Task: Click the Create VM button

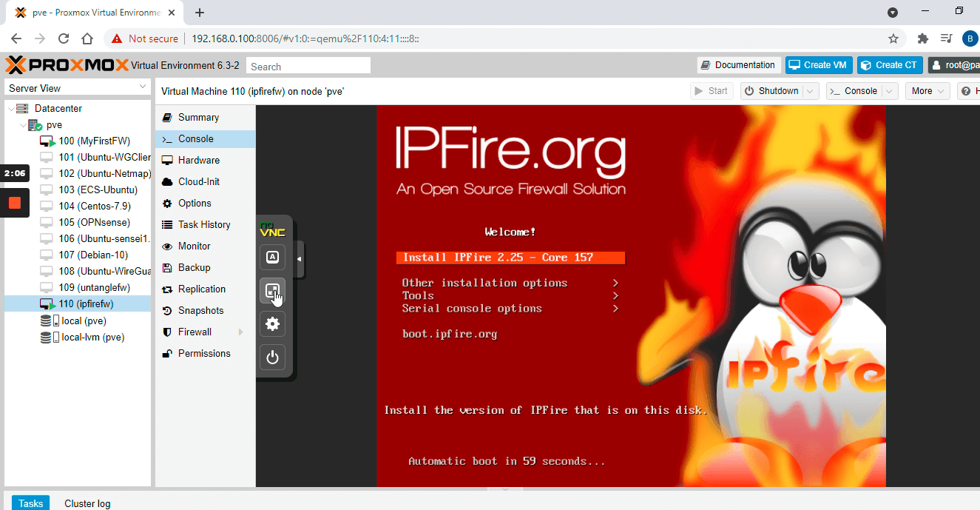Action: 818,64
